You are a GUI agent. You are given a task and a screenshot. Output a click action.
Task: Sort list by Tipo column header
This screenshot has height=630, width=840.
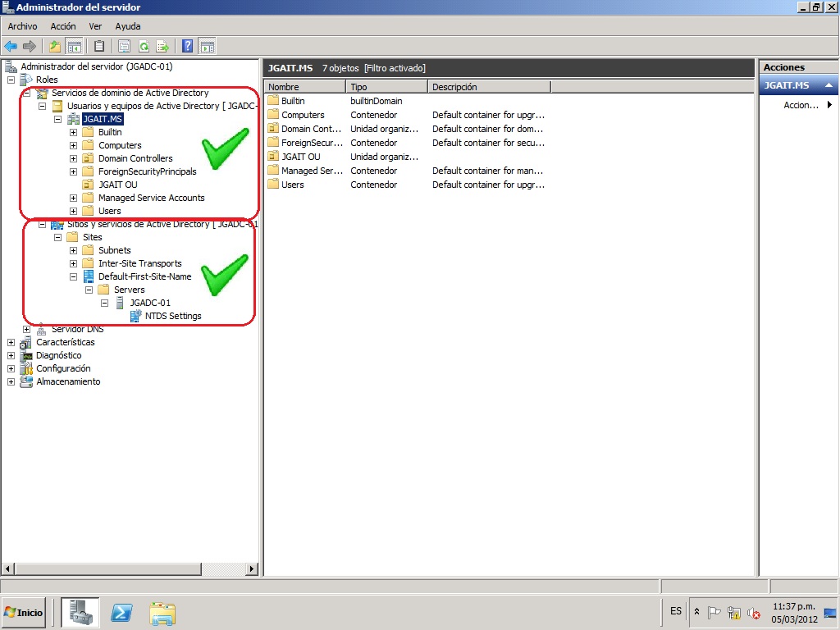coord(387,87)
